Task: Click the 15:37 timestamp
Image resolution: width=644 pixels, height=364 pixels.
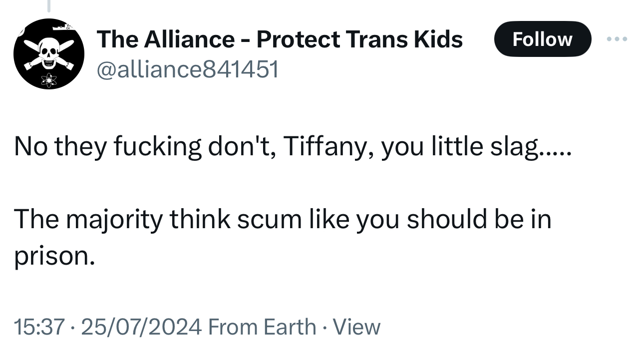Action: 39,327
